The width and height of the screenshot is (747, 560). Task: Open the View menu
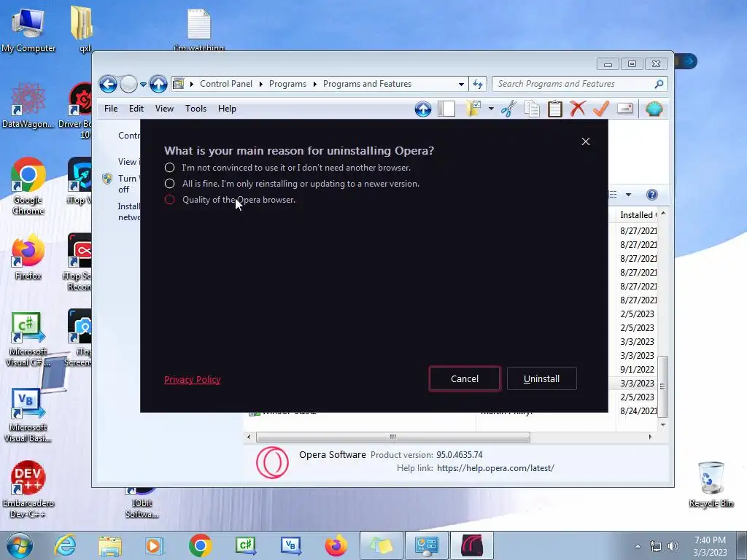[164, 109]
